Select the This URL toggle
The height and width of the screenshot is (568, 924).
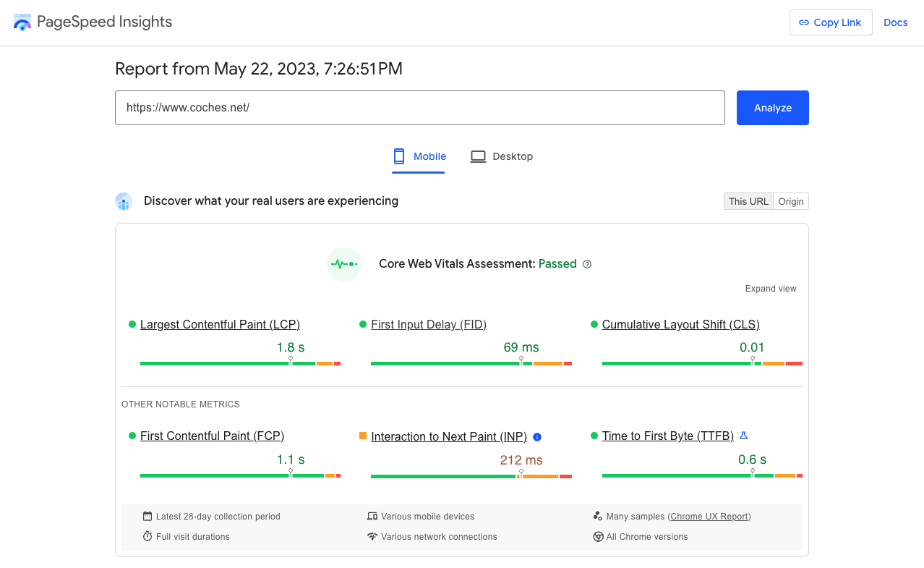[748, 201]
